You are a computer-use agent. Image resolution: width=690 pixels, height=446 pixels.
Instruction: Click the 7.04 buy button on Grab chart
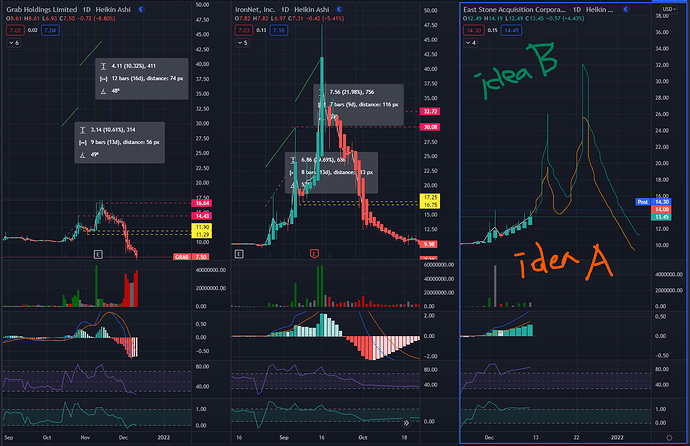[x=50, y=30]
